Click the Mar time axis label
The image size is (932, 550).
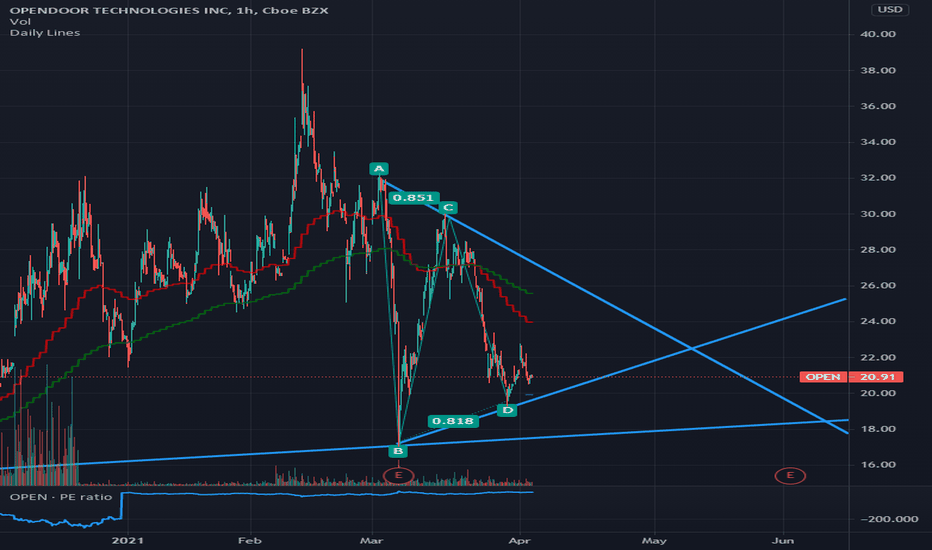(x=372, y=540)
